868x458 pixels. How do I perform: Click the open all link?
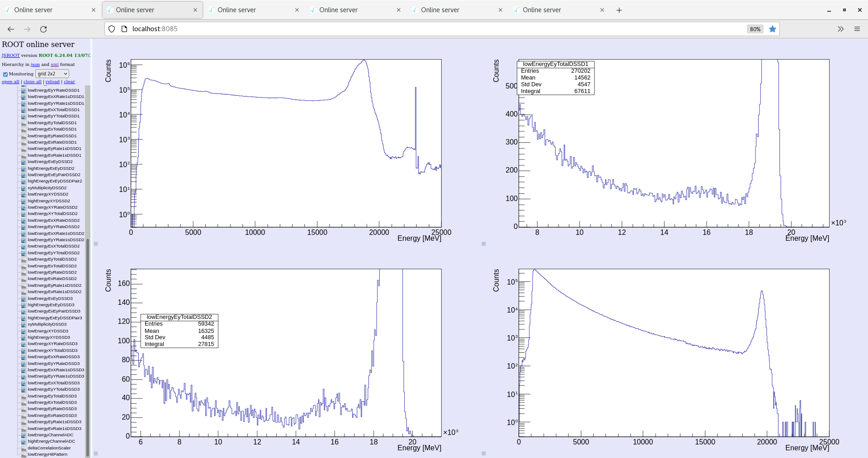point(10,82)
